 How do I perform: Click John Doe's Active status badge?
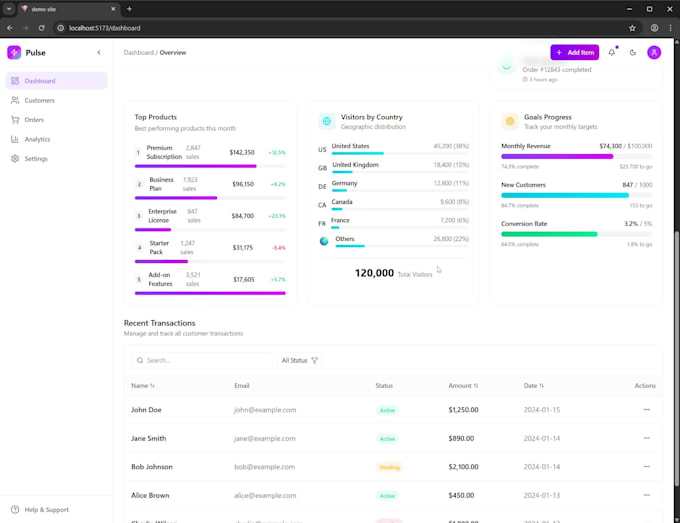click(387, 410)
